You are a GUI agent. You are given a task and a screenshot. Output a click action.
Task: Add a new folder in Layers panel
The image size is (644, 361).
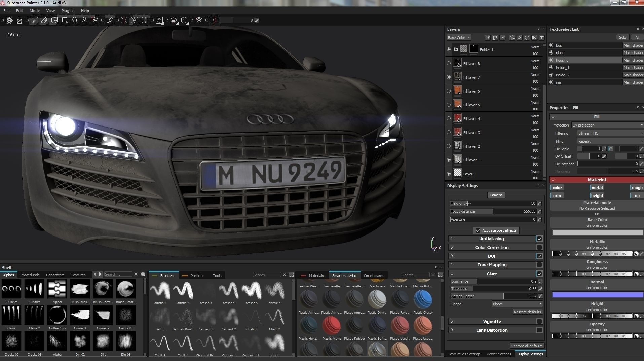click(534, 38)
